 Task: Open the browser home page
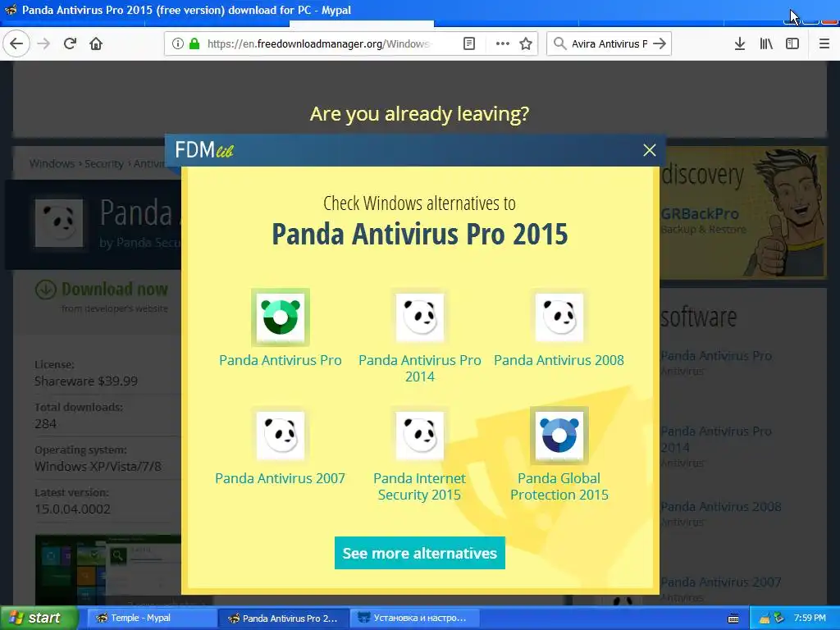96,43
